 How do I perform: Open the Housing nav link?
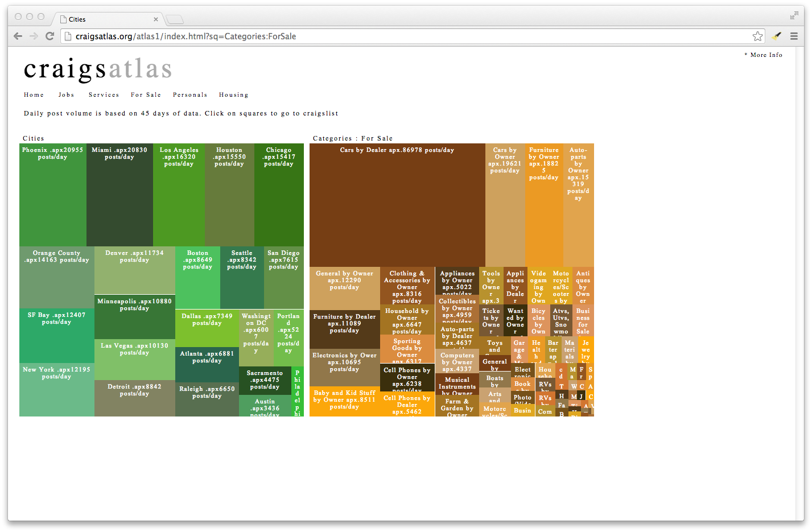[233, 95]
